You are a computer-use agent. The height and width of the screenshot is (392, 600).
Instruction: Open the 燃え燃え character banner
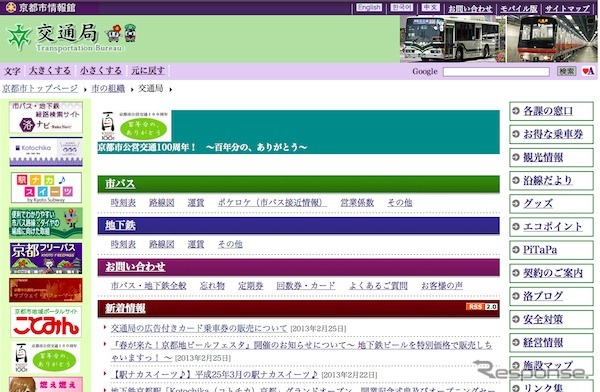point(46,384)
